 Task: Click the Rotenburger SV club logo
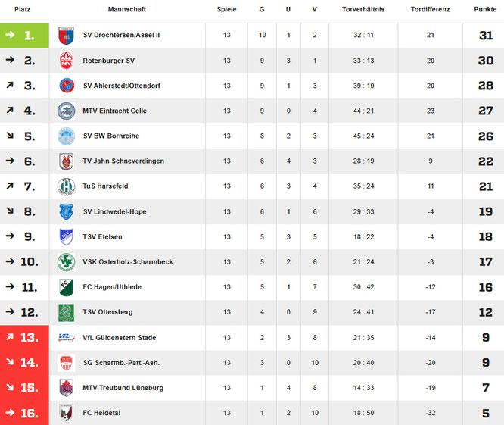[x=66, y=61]
